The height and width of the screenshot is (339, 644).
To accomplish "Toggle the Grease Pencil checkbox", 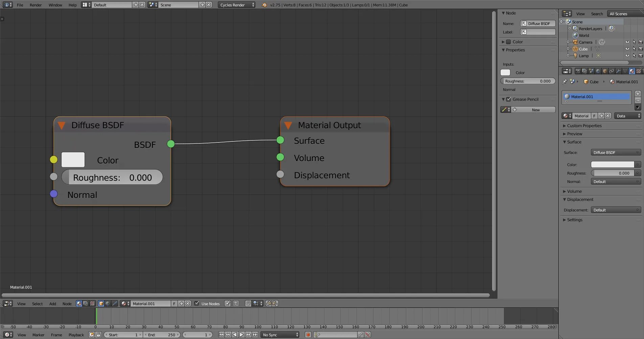I will [x=508, y=99].
